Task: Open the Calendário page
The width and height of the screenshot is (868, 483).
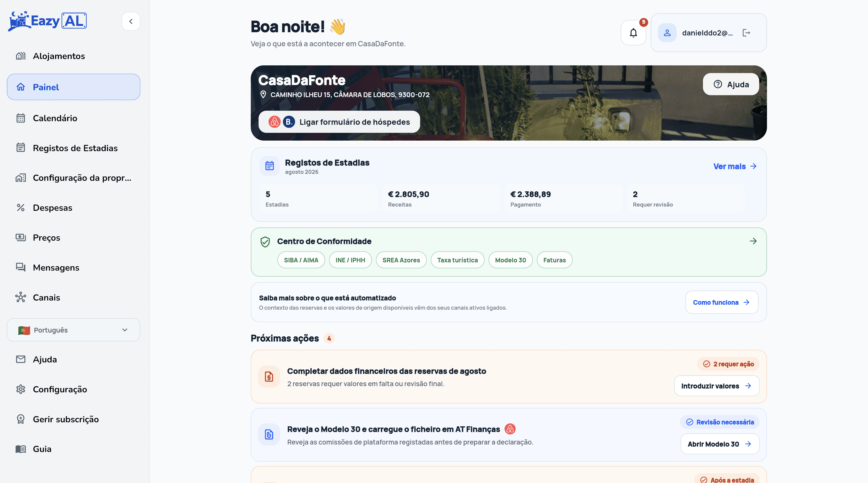Action: tap(74, 118)
